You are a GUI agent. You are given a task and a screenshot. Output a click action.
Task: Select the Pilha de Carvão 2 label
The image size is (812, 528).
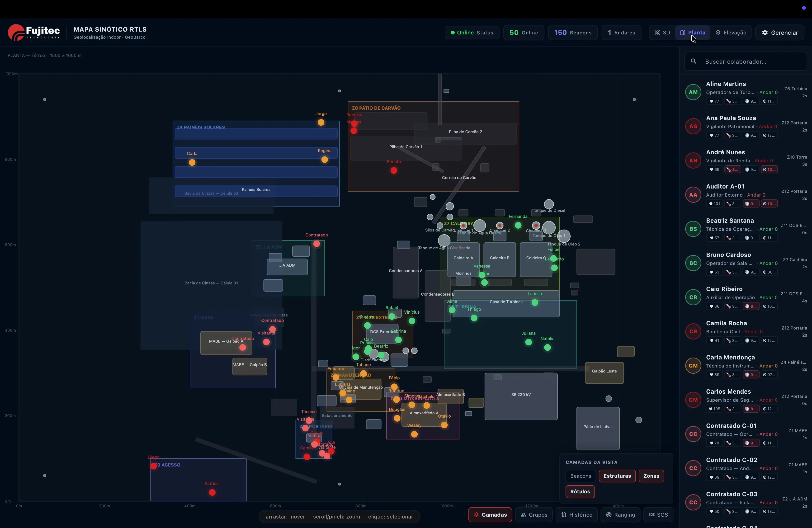pyautogui.click(x=465, y=132)
